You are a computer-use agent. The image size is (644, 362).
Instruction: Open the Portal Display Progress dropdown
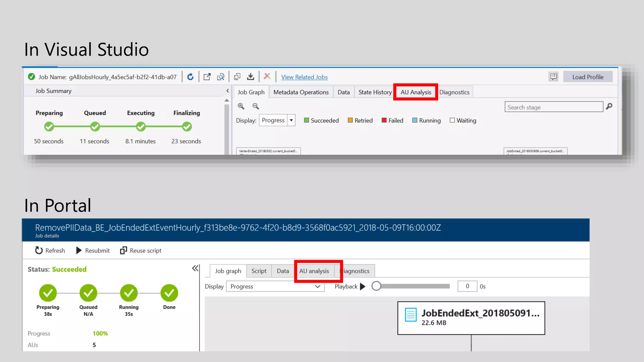coord(275,286)
